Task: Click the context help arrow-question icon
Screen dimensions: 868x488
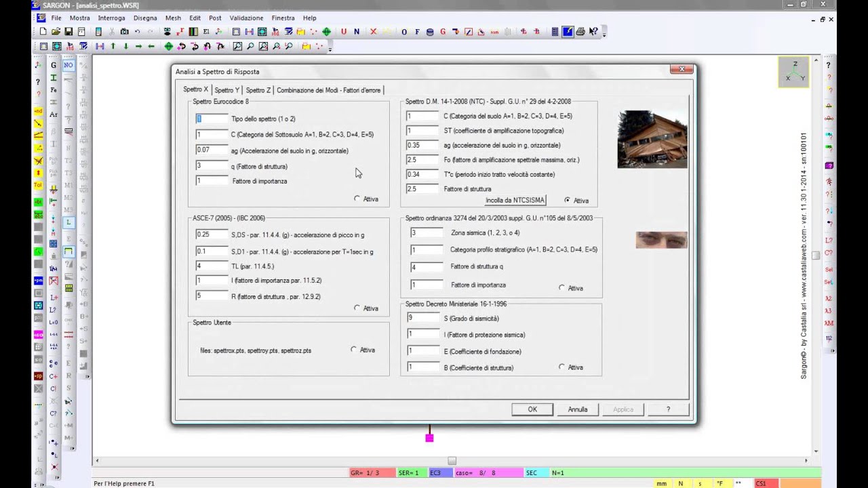Action: tap(593, 32)
